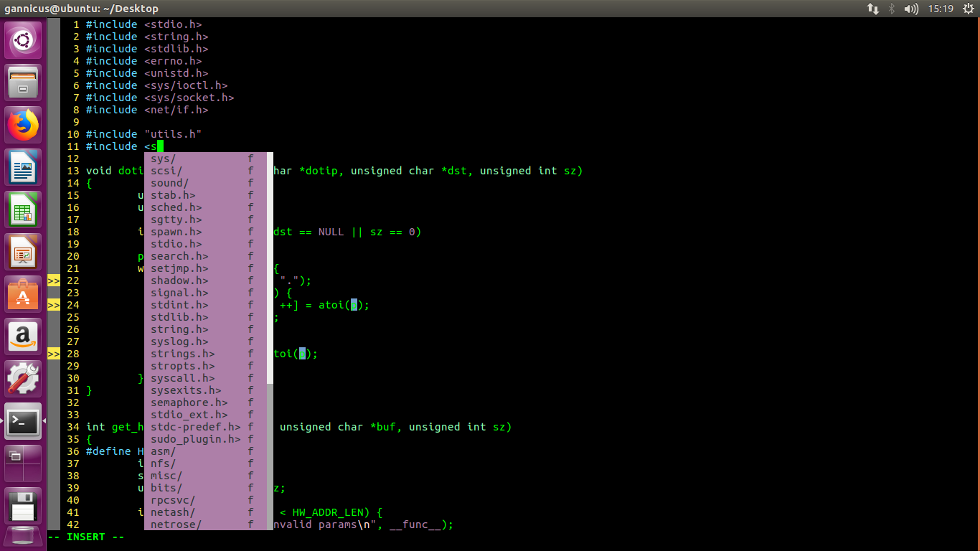Click the >> sign marker on line 22
This screenshot has width=980, height=551.
[x=54, y=281]
